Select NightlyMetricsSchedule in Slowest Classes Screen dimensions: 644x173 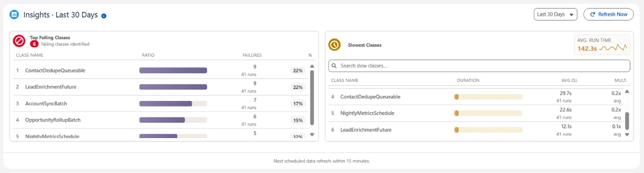tap(368, 113)
